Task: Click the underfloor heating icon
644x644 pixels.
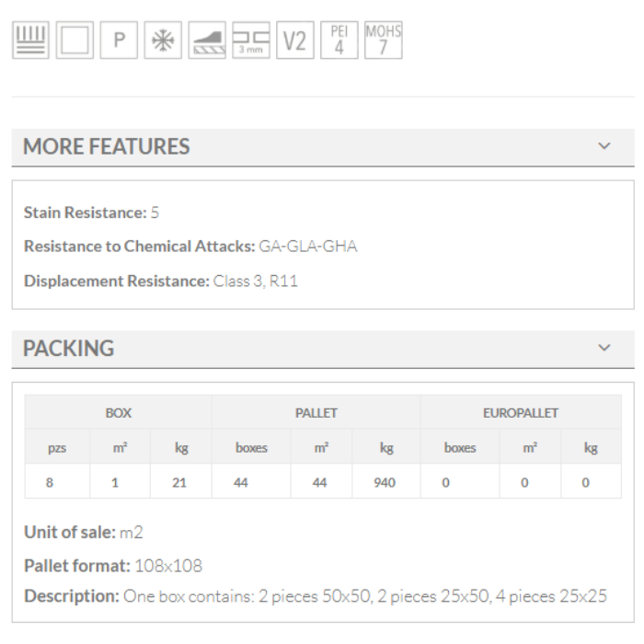Action: tap(29, 40)
